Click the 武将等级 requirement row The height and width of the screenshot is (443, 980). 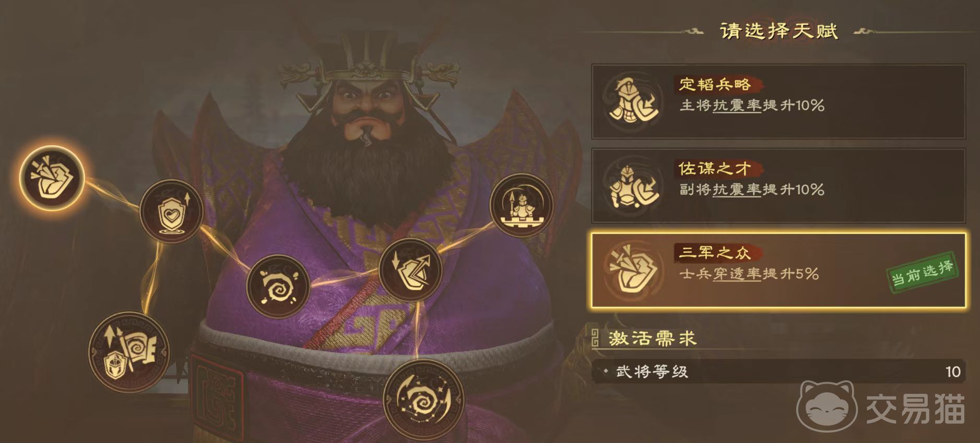pyautogui.click(x=778, y=371)
